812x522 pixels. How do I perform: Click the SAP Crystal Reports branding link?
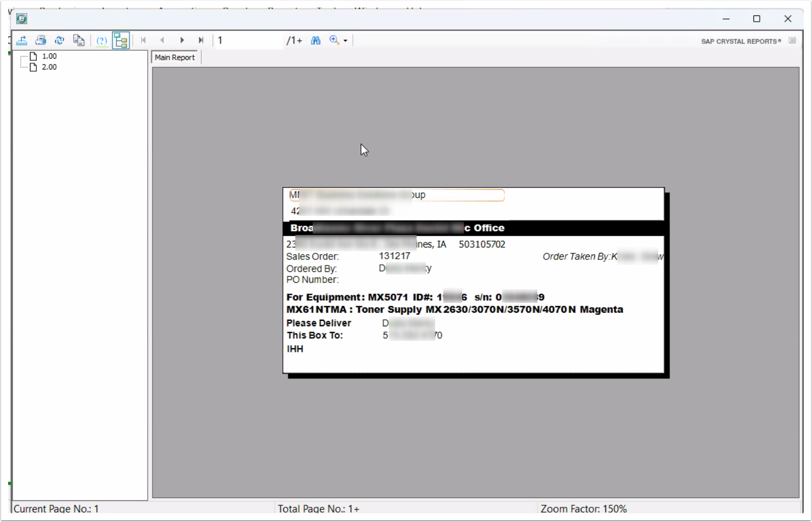(x=740, y=41)
